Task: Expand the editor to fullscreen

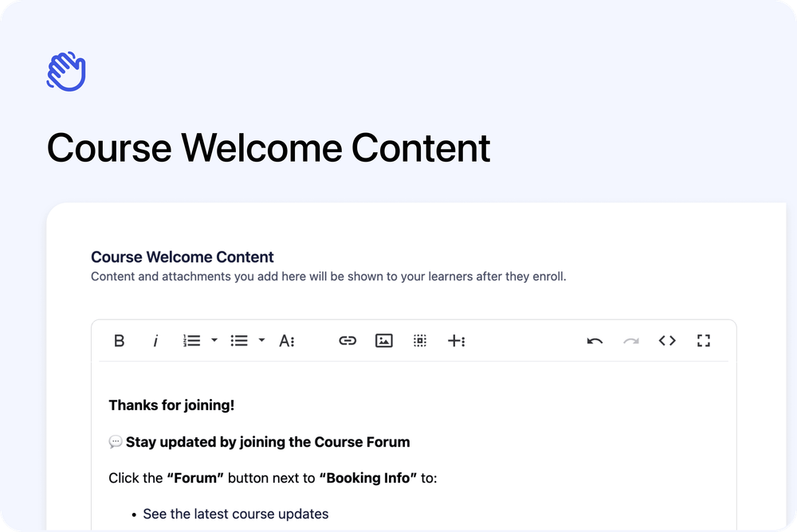Action: [x=703, y=340]
